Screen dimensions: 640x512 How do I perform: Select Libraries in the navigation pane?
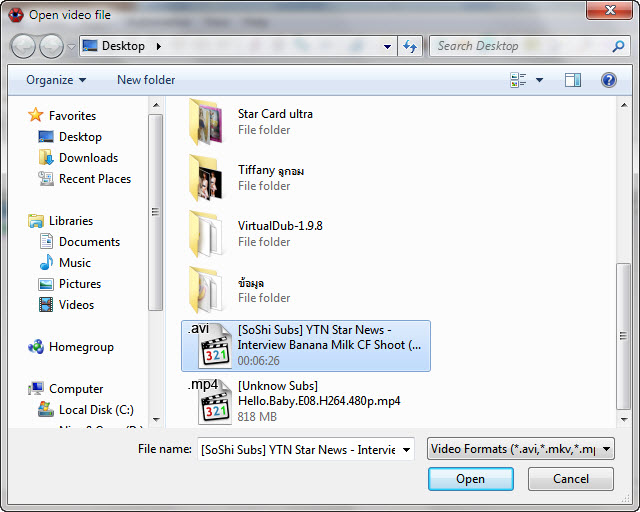pos(71,221)
